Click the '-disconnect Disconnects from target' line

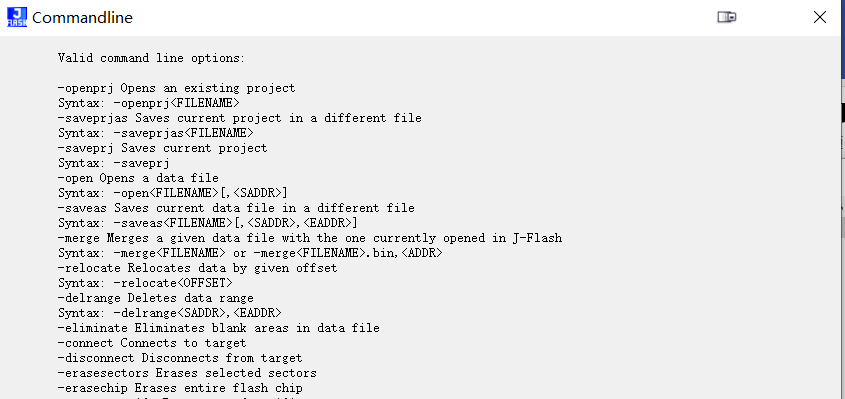(x=180, y=358)
